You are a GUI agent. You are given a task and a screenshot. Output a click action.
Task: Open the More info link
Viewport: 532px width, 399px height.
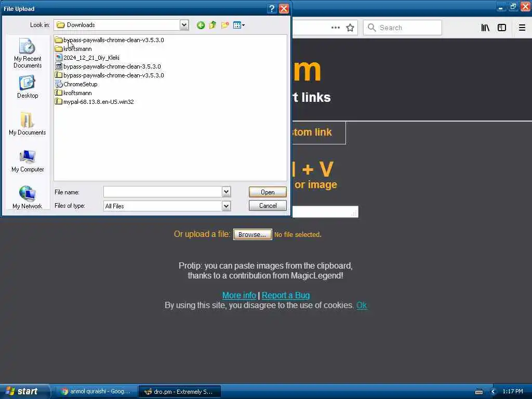(x=239, y=295)
